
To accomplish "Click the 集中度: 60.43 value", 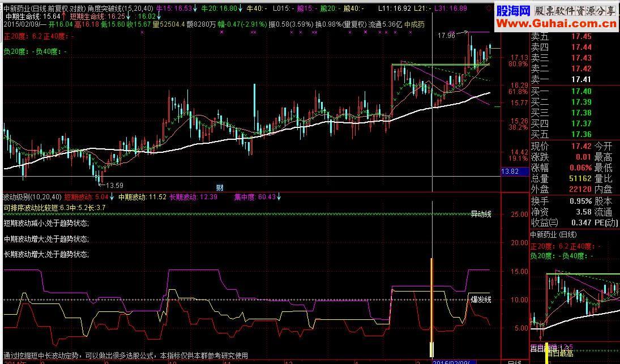I will click(x=255, y=197).
